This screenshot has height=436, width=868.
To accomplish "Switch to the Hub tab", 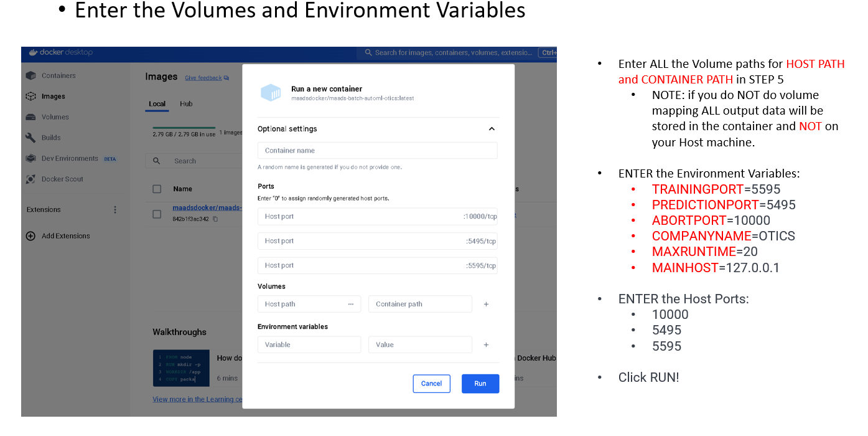I will point(186,104).
